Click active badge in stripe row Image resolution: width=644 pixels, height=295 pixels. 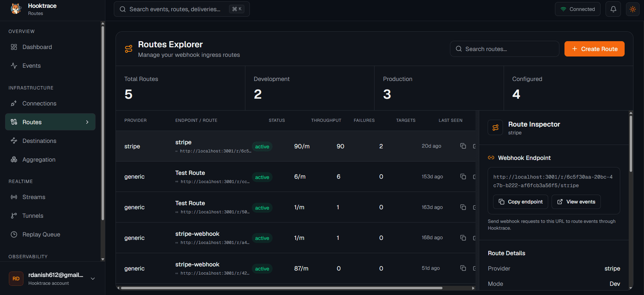tap(262, 147)
